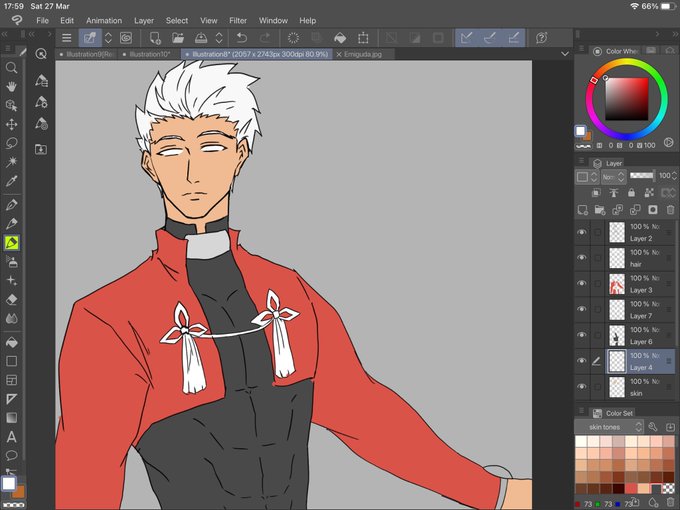This screenshot has height=510, width=680.
Task: Toggle visibility of Layer 6
Action: click(582, 335)
